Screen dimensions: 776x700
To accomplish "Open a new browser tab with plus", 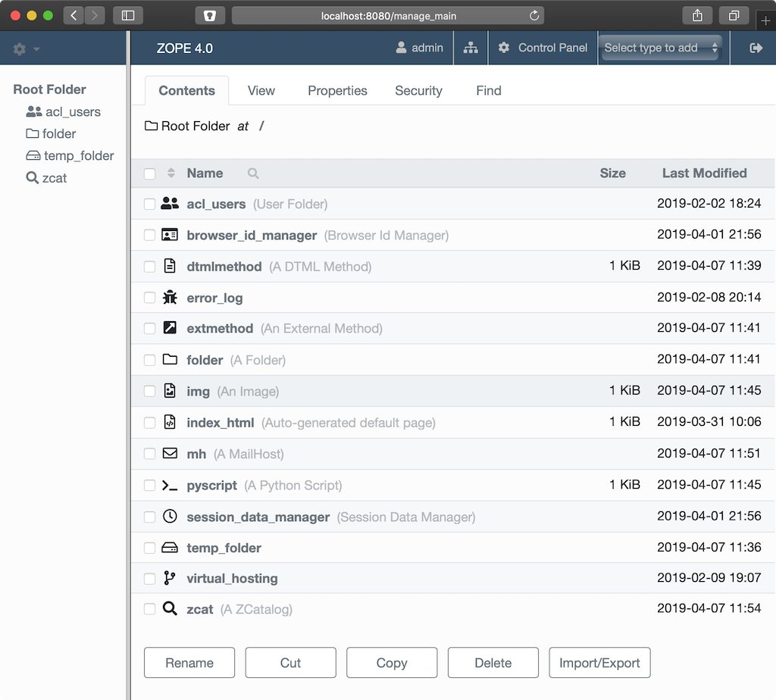I will tap(765, 20).
